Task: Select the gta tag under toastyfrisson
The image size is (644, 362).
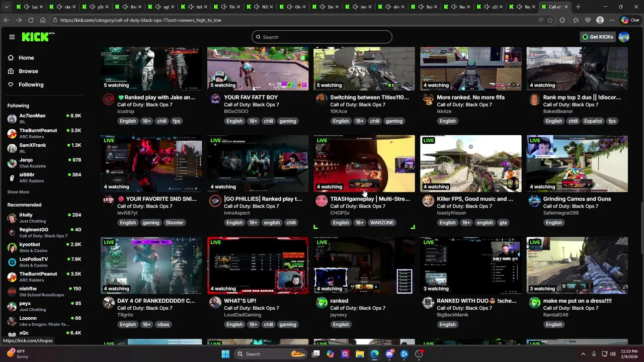Action: pyautogui.click(x=503, y=223)
